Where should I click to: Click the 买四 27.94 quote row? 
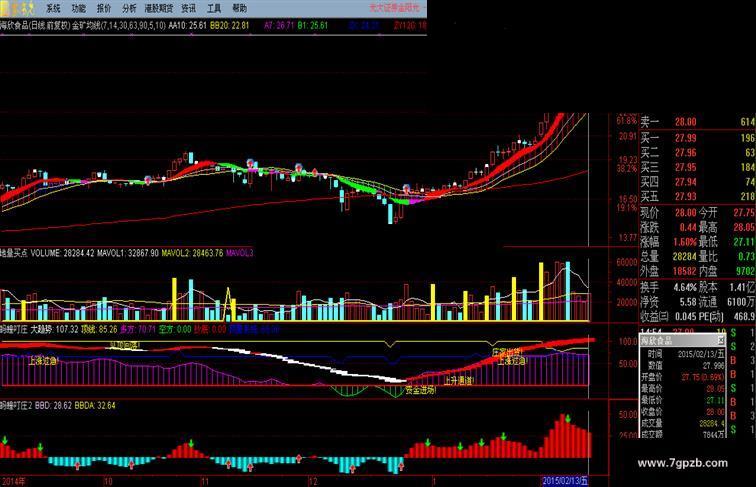697,181
